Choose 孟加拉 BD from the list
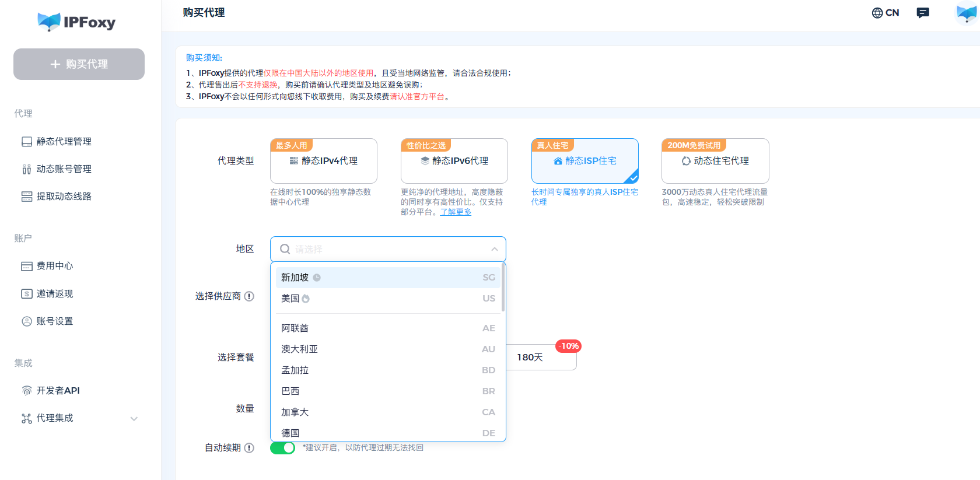This screenshot has height=480, width=980. coord(388,370)
